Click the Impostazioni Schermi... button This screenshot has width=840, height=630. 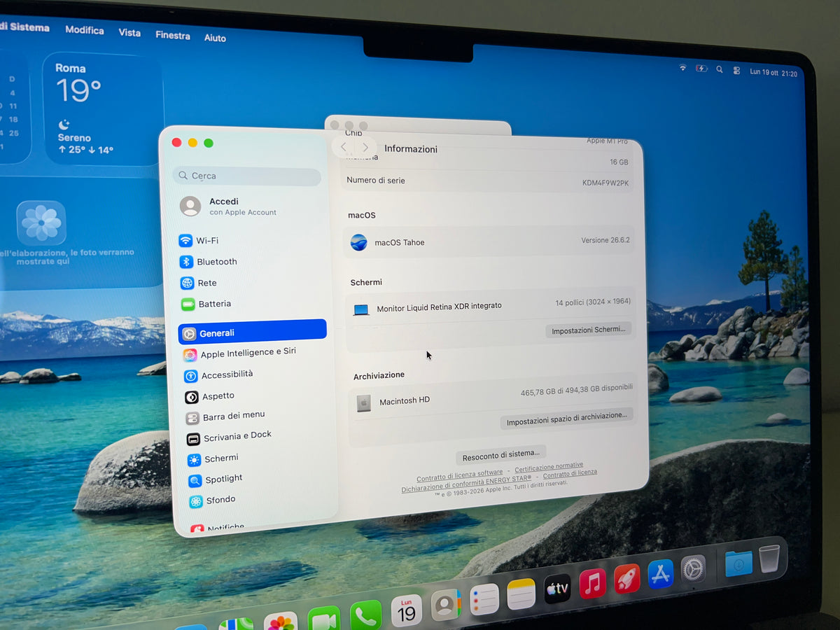[588, 330]
